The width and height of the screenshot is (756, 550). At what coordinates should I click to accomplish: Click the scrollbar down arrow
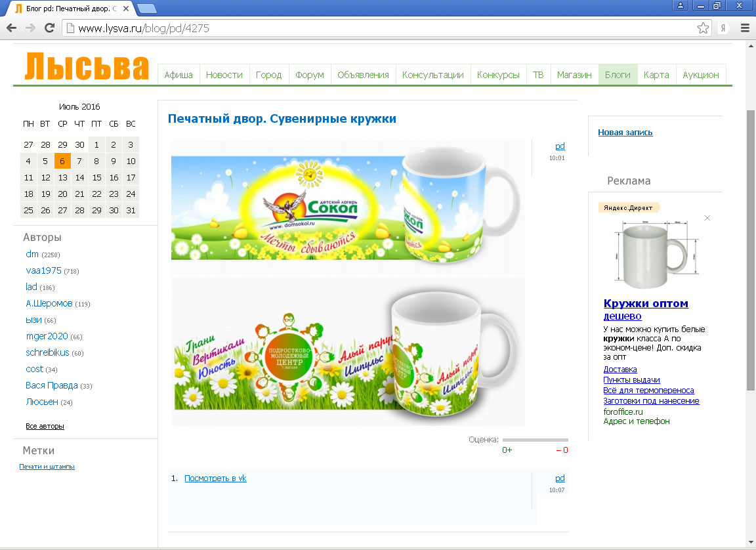751,543
